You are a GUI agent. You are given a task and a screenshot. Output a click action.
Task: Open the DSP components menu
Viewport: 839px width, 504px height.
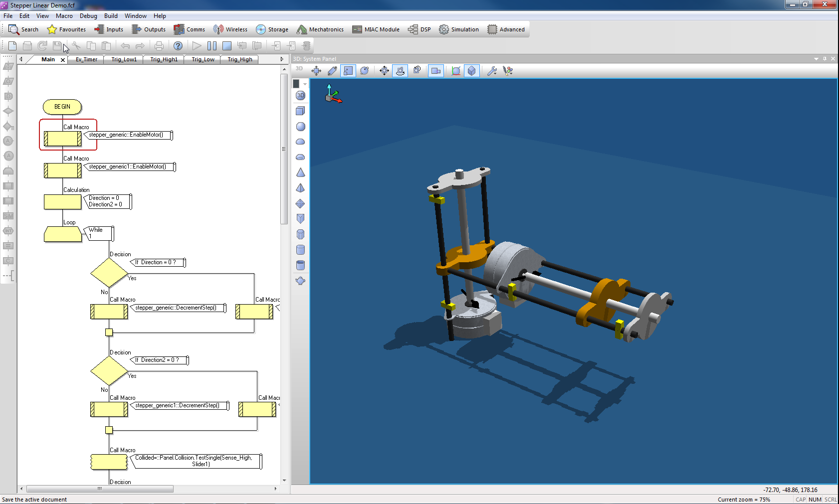419,29
